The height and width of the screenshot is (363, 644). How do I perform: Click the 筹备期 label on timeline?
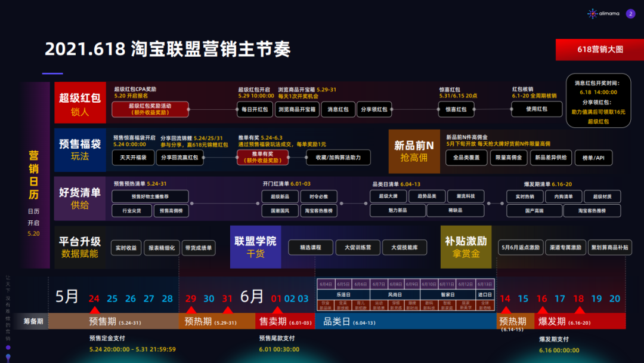[x=33, y=321]
